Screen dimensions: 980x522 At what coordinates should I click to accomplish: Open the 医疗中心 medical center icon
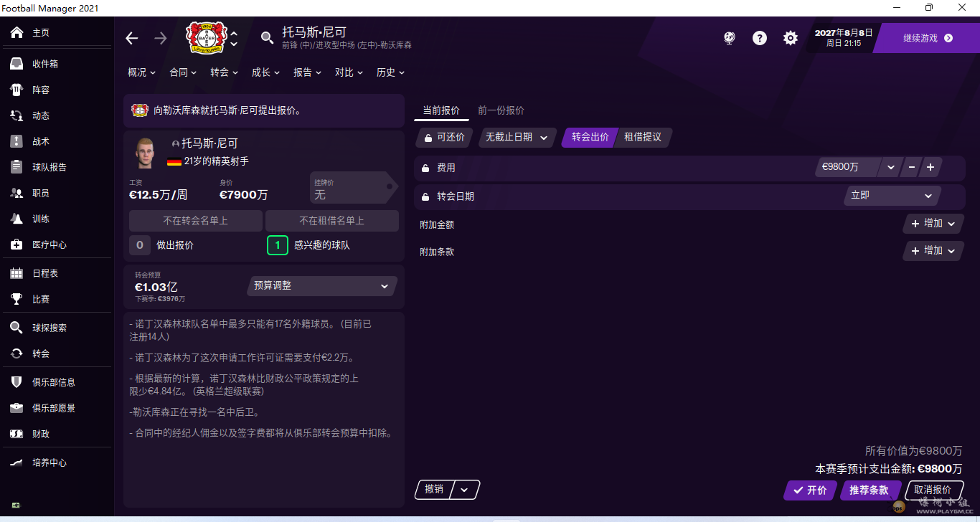17,245
